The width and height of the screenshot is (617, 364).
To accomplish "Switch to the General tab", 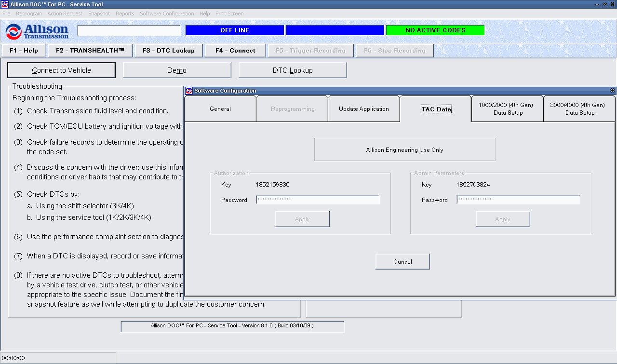I will click(x=220, y=109).
